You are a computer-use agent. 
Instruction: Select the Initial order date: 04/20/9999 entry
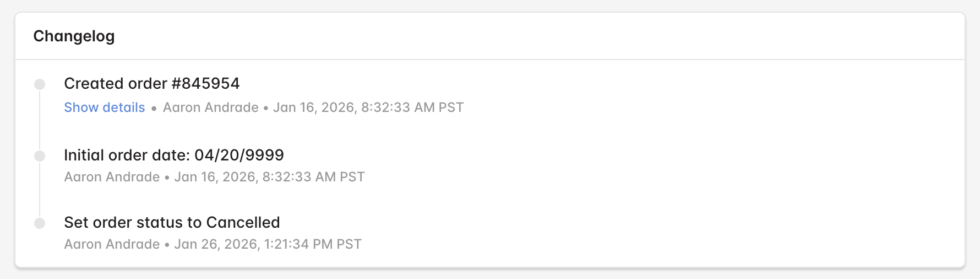pos(174,155)
